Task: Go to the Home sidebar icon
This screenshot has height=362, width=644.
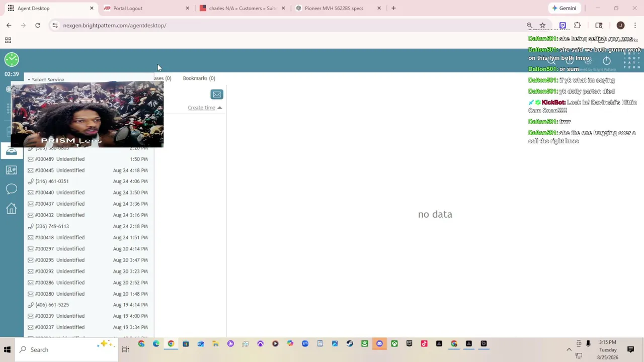Action: pos(12,208)
